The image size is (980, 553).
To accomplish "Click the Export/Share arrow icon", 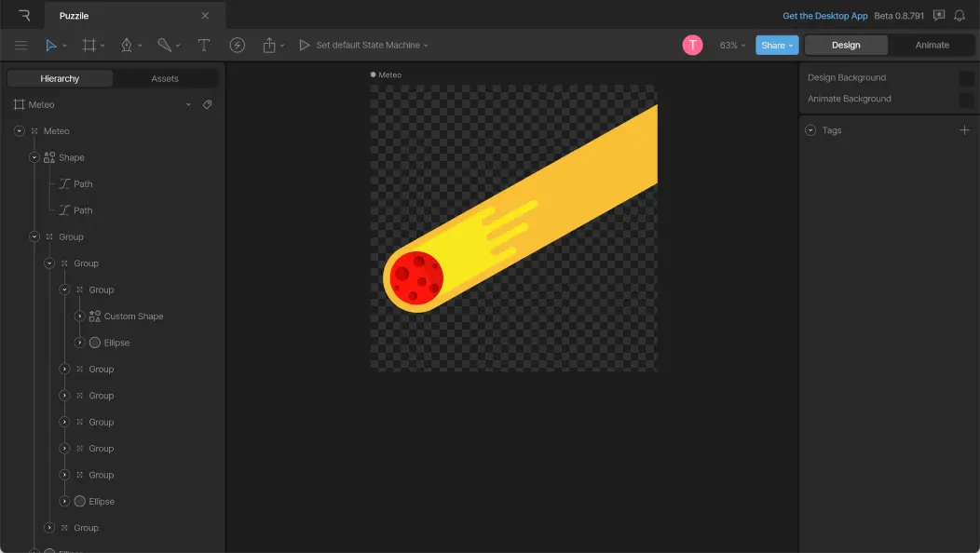I will (x=269, y=45).
